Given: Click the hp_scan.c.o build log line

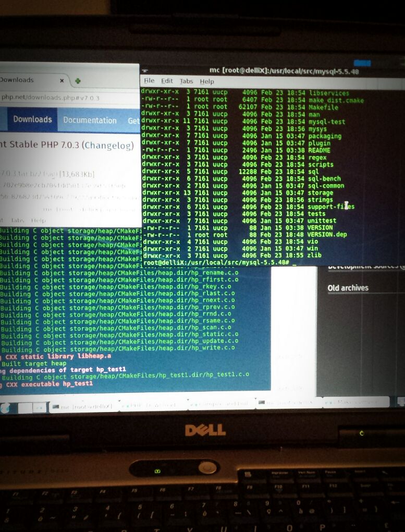Looking at the screenshot, I should [x=116, y=328].
